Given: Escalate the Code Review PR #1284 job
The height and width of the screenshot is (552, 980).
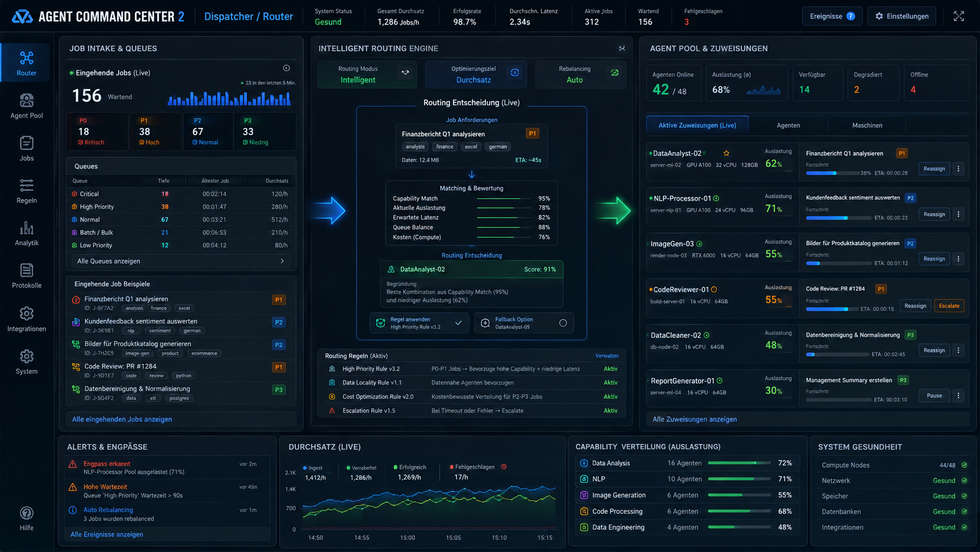Looking at the screenshot, I should 949,306.
